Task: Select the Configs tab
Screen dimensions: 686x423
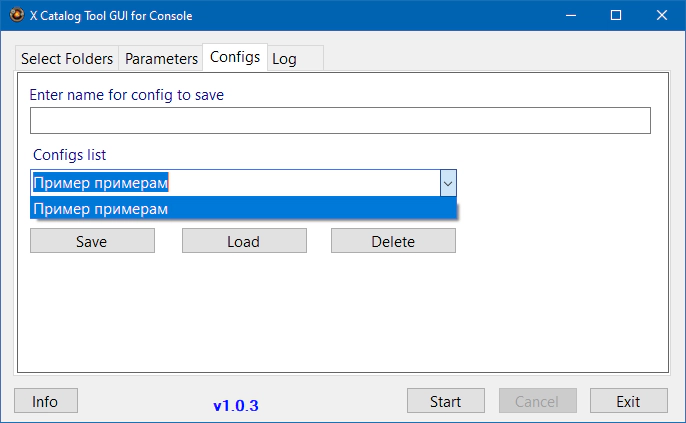Action: click(x=235, y=57)
